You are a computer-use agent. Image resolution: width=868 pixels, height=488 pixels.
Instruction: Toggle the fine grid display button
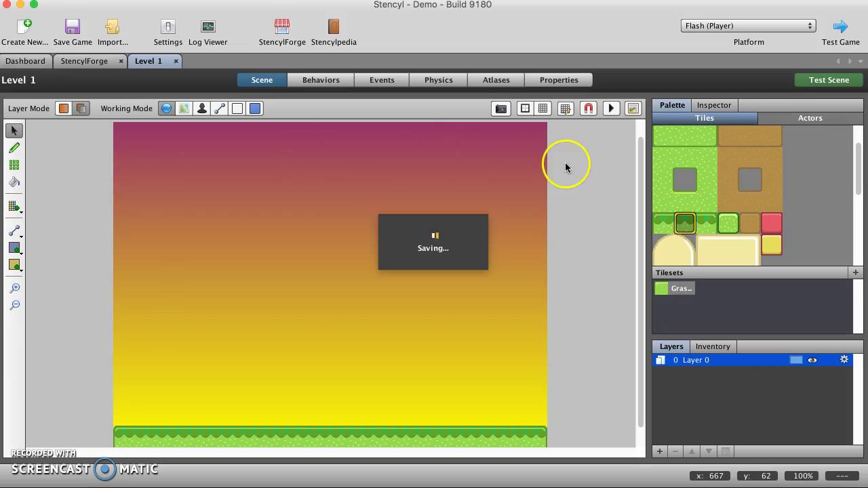pos(542,108)
